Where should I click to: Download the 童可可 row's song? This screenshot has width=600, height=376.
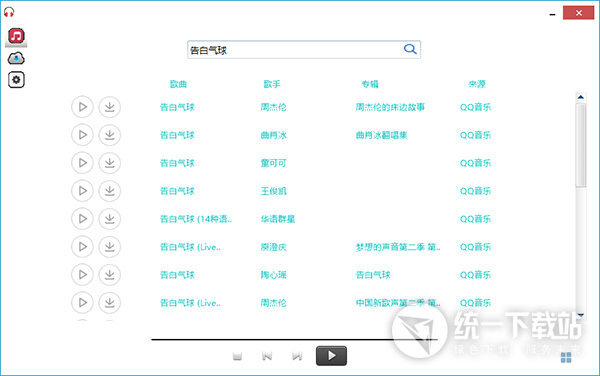tap(110, 163)
